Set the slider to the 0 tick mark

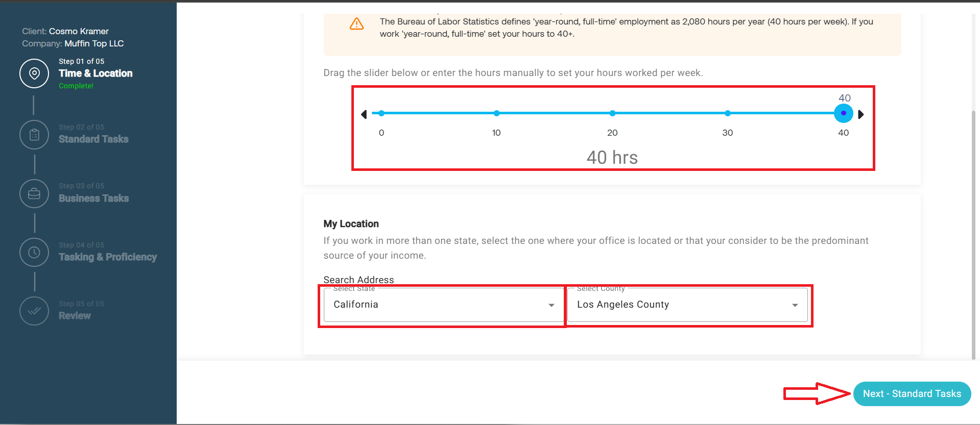381,113
